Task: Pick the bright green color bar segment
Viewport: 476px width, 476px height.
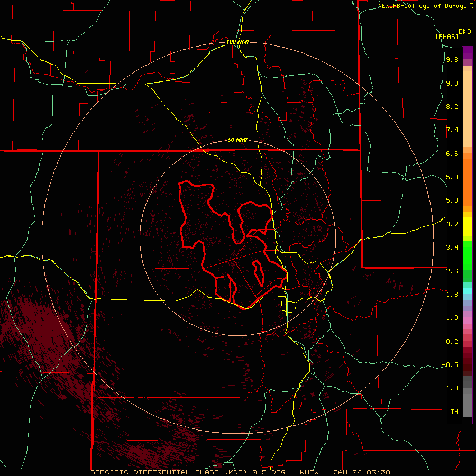Action: pos(467,255)
